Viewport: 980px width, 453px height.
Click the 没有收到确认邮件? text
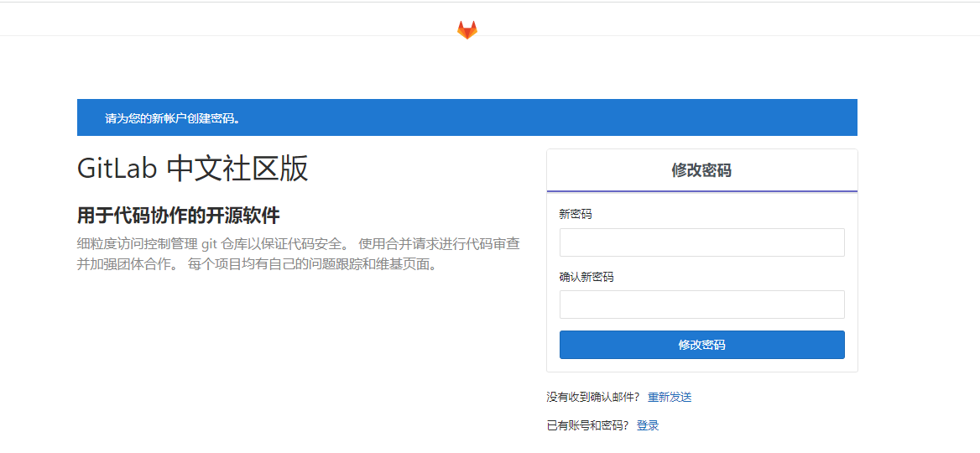pos(592,397)
